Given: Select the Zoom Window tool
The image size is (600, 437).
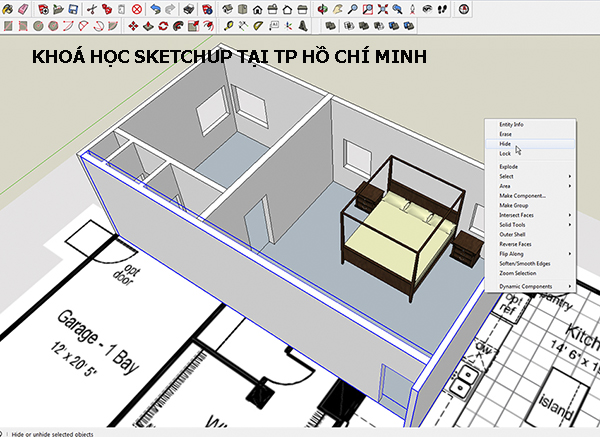Looking at the screenshot, I should 367,9.
